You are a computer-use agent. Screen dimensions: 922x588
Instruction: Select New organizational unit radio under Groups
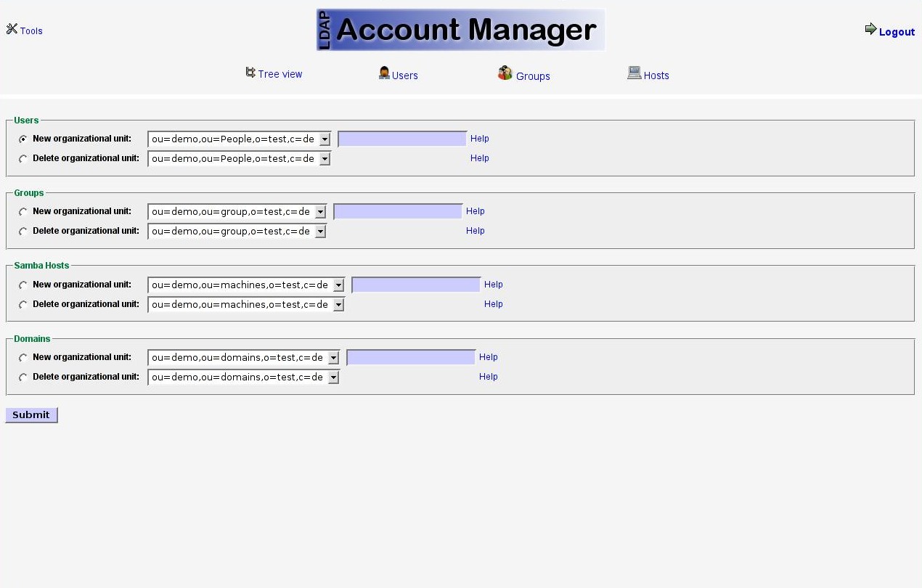(23, 212)
